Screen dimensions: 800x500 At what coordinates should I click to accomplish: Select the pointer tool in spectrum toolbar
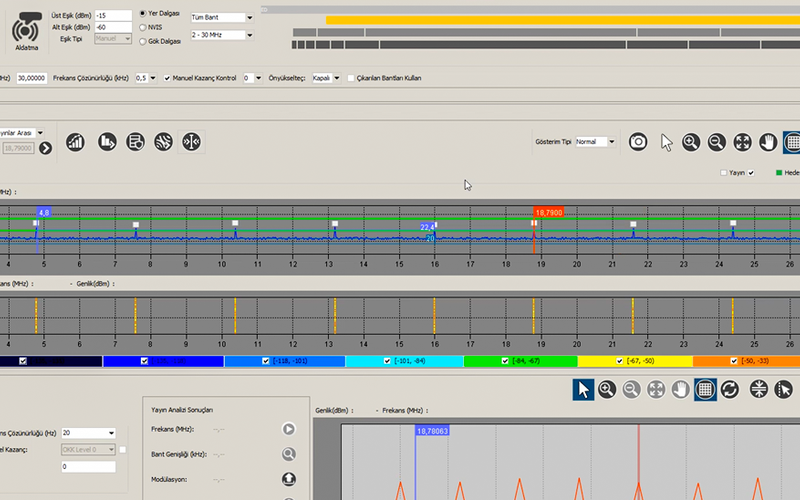click(x=666, y=142)
